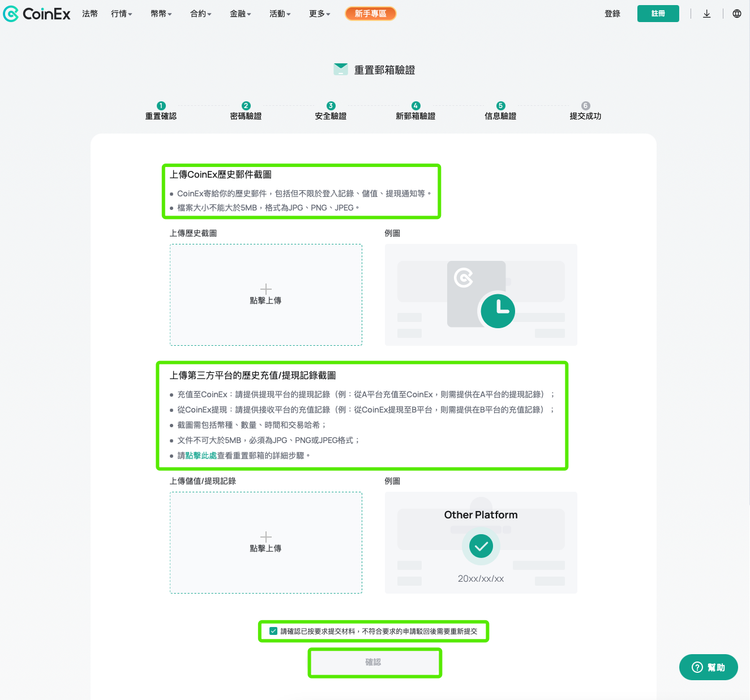Click the help question mark icon
Image resolution: width=750 pixels, height=700 pixels.
point(697,667)
